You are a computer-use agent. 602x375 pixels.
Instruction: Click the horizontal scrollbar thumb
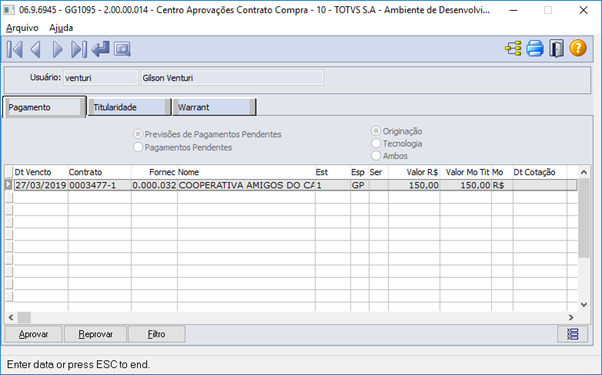click(24, 317)
